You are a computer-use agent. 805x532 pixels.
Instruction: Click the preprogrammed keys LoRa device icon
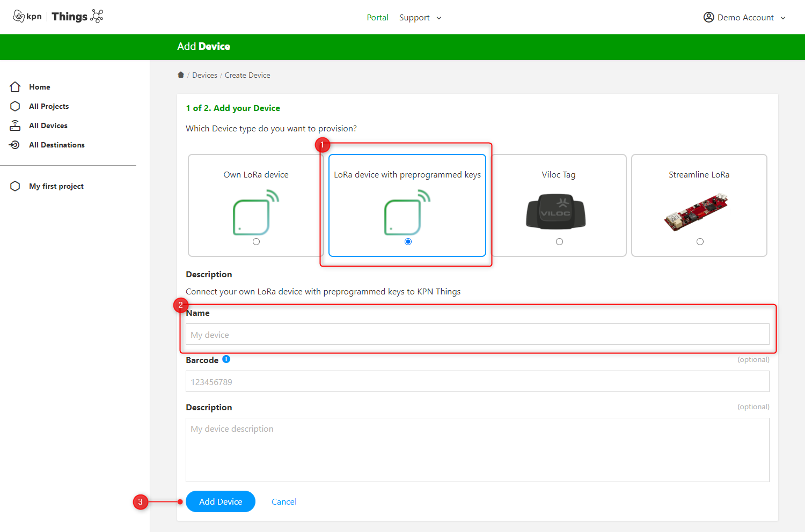[x=407, y=212]
